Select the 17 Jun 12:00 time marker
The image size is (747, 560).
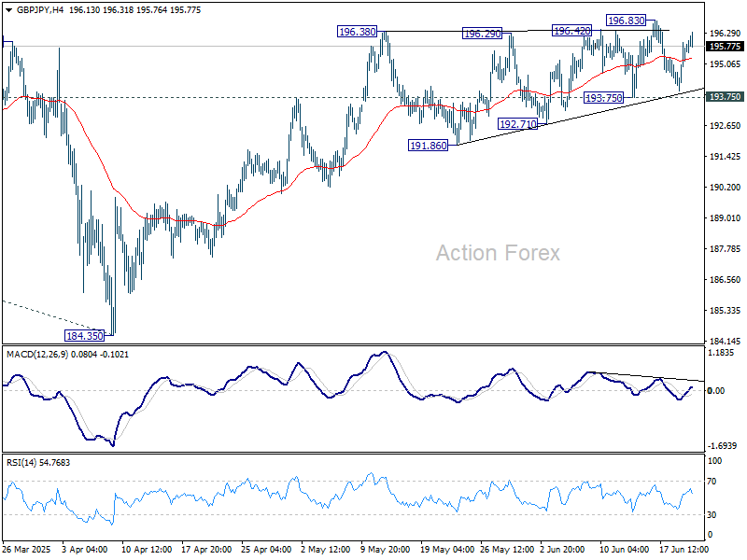(684, 550)
